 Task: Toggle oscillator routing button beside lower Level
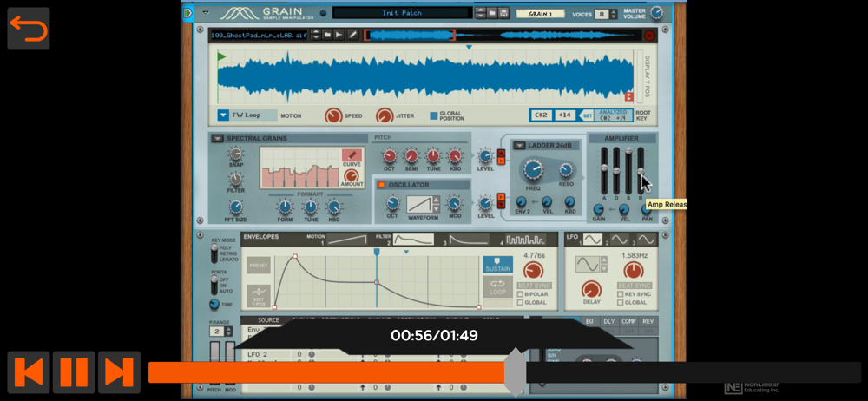501,200
